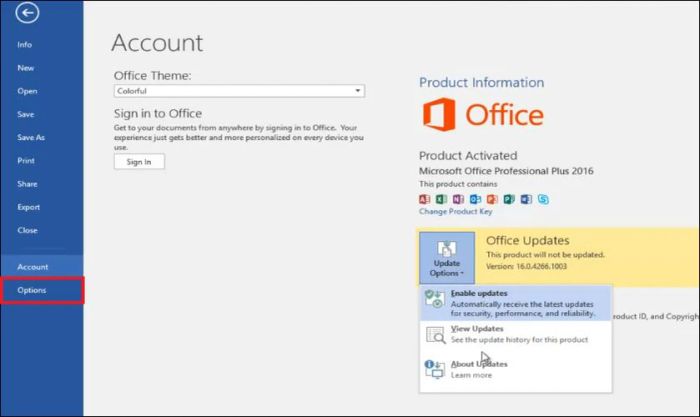This screenshot has height=417, width=700.
Task: Click the back arrow icon
Action: click(x=27, y=13)
